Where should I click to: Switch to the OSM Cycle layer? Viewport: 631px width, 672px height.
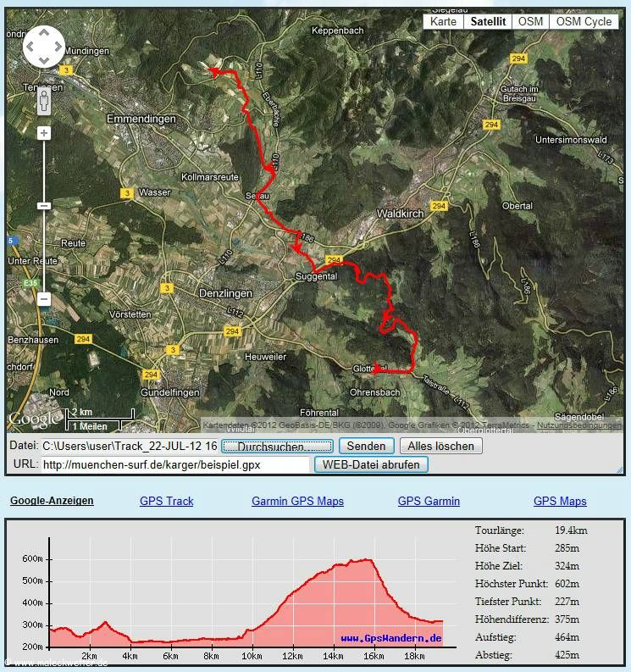(x=584, y=22)
